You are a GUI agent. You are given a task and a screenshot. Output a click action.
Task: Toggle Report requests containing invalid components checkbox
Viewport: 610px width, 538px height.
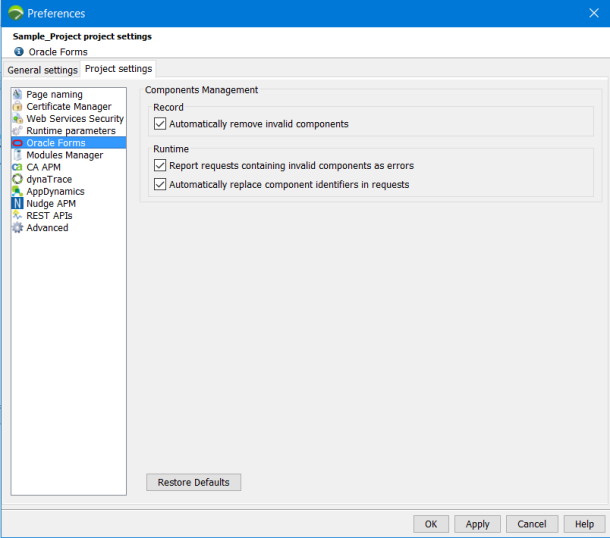tap(160, 166)
